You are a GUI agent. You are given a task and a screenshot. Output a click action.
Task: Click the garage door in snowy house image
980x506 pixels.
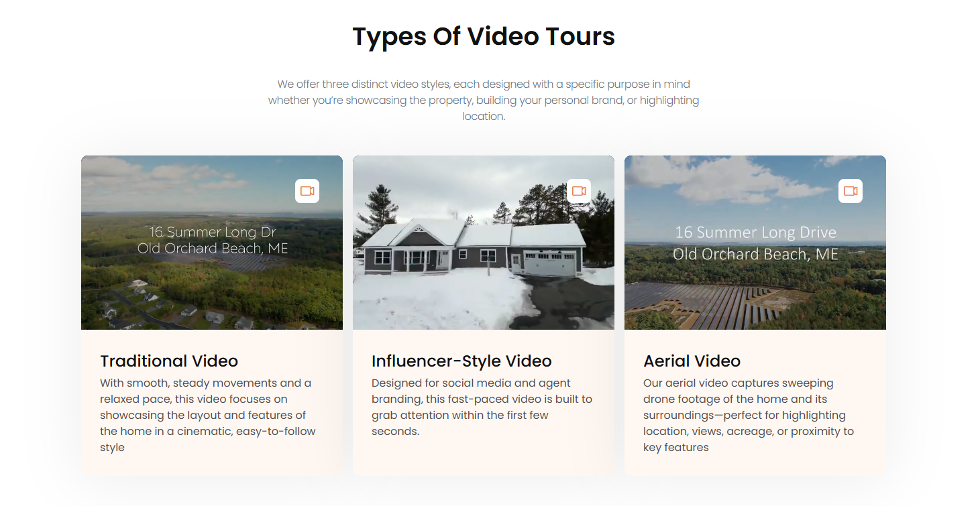[549, 263]
